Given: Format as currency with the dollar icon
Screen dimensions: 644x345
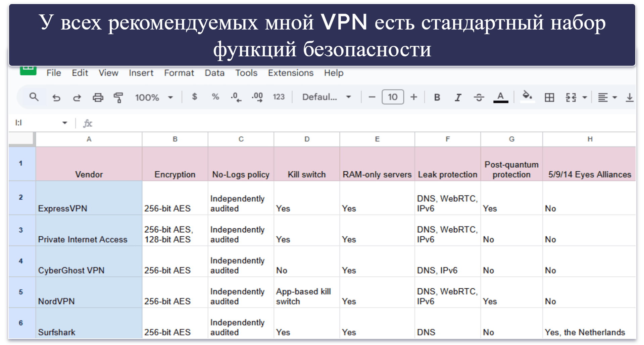Looking at the screenshot, I should (194, 97).
